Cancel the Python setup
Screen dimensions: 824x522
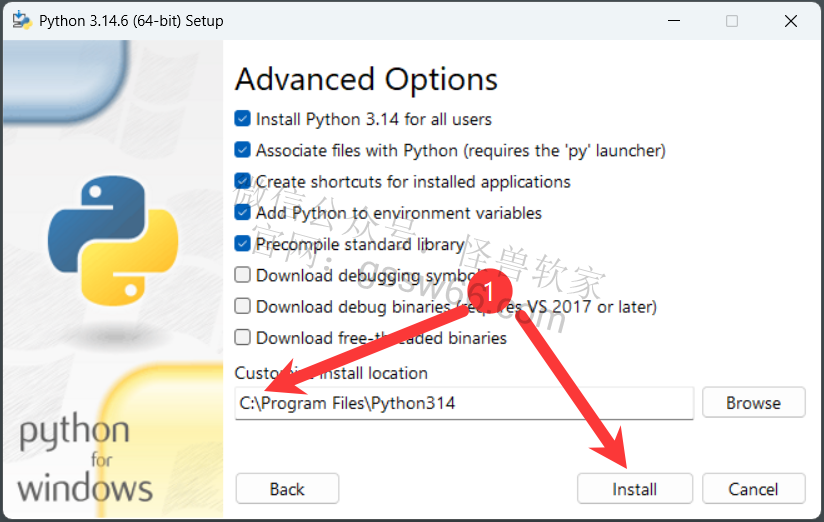click(754, 489)
